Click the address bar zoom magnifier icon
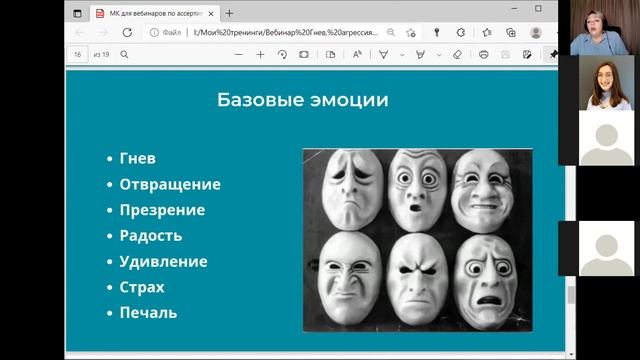The height and width of the screenshot is (360, 640). point(391,32)
